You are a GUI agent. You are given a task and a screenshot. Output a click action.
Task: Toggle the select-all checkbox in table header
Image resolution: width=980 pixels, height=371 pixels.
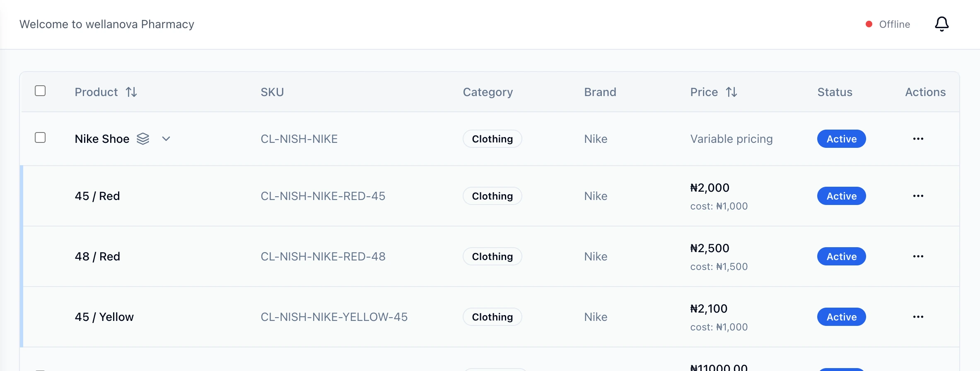pos(40,91)
